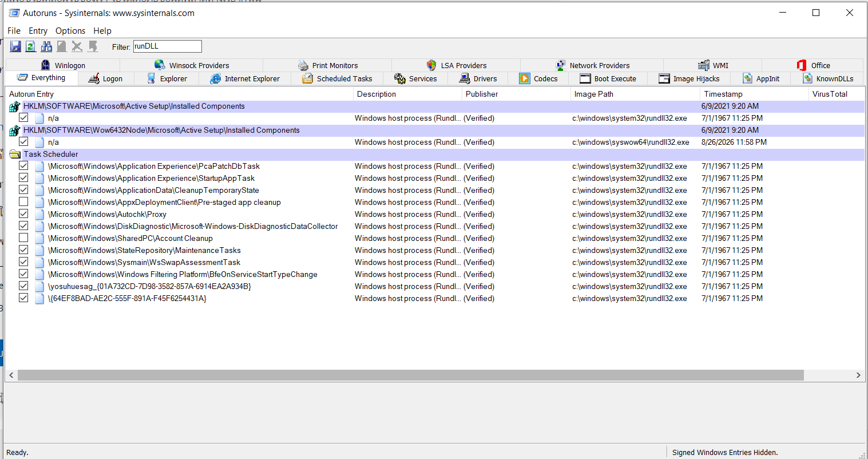Switch to the Winsock Providers tab

[x=192, y=65]
